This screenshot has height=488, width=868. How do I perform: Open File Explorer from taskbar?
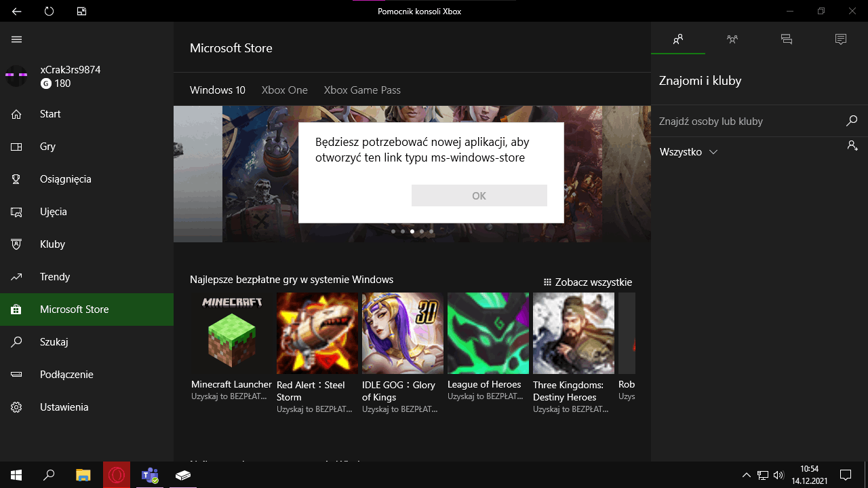[x=83, y=475]
